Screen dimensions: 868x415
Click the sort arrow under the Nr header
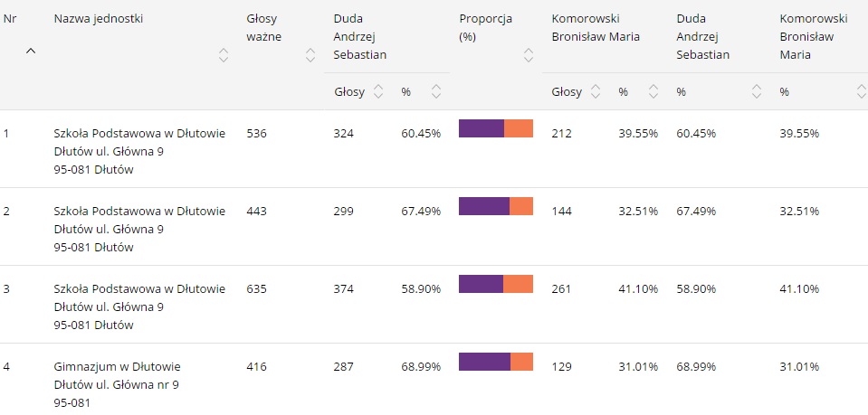(x=31, y=52)
